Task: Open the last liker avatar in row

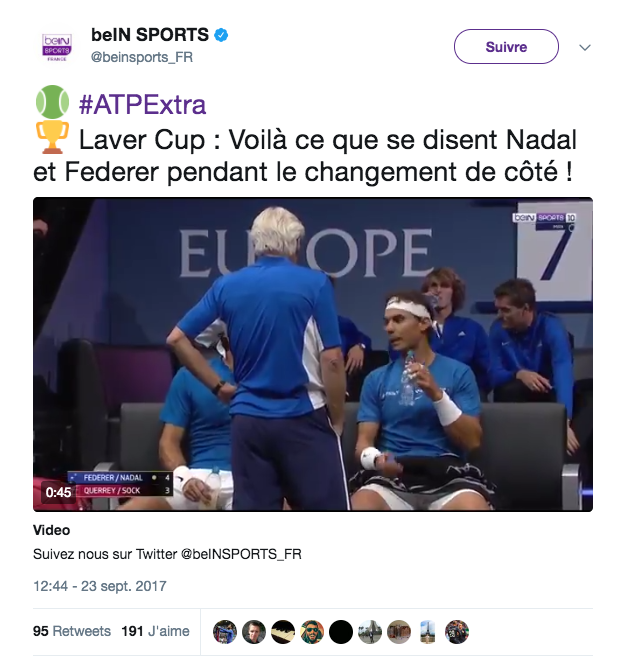Action: click(x=457, y=631)
